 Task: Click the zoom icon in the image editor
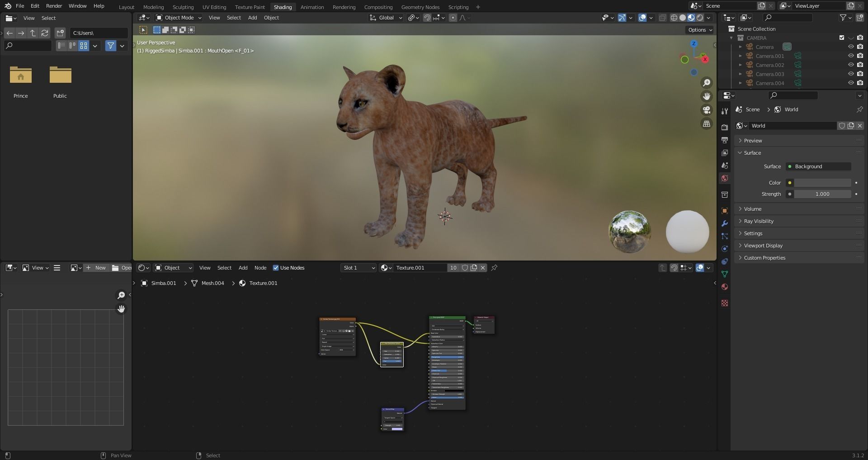[x=121, y=295]
